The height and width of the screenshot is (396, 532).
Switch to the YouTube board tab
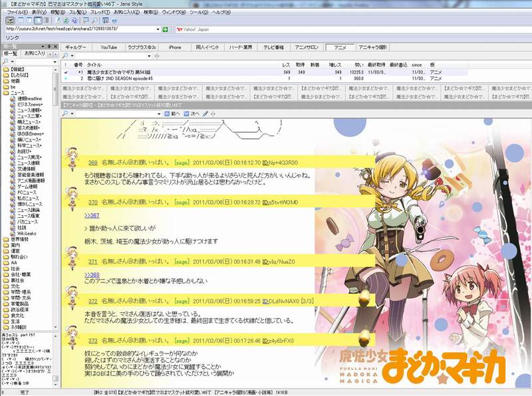click(x=108, y=47)
